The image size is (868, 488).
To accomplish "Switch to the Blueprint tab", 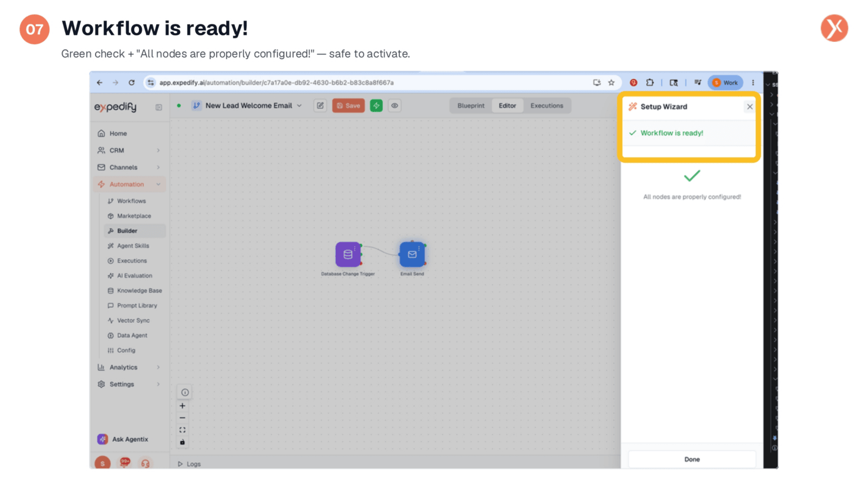I will point(471,106).
